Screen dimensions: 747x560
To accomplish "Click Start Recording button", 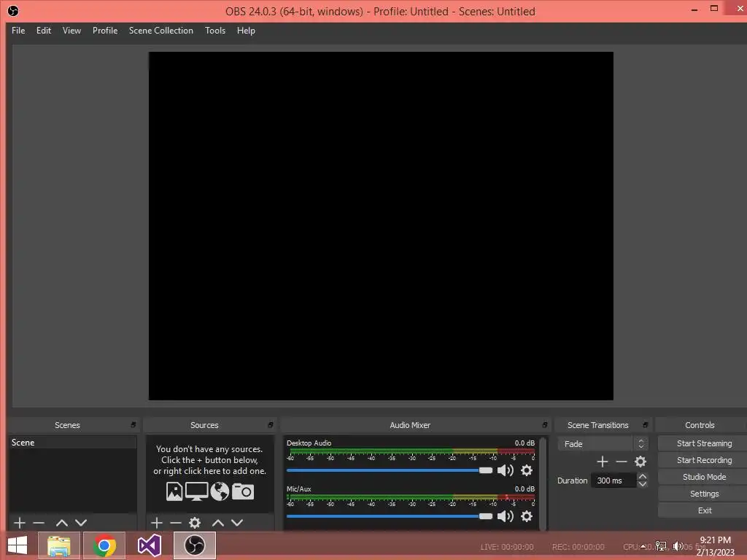I will pyautogui.click(x=704, y=460).
